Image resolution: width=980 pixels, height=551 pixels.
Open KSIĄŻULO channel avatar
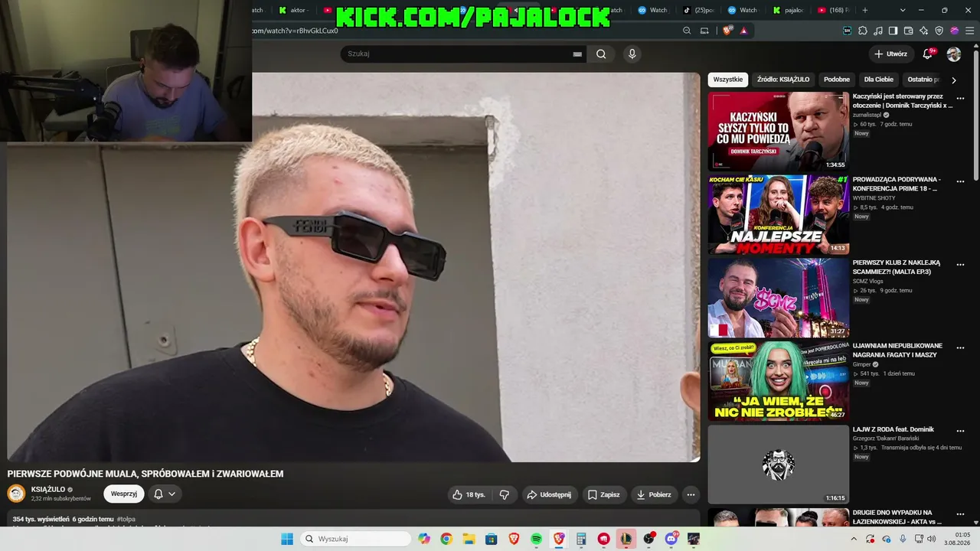click(x=16, y=494)
